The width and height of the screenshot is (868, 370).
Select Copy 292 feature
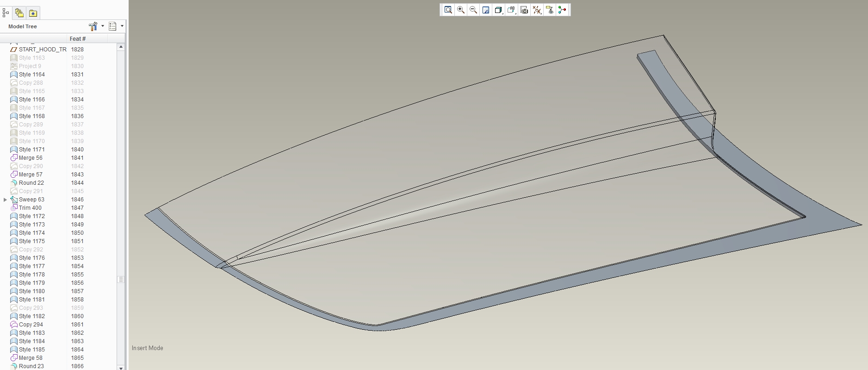coord(31,250)
